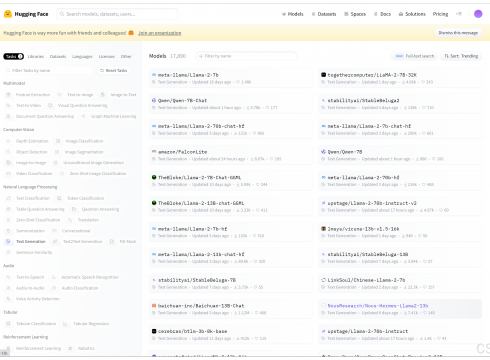Screen dimensions: 490x360
Task: Toggle the Text Classification task filter
Action: (x=28, y=198)
